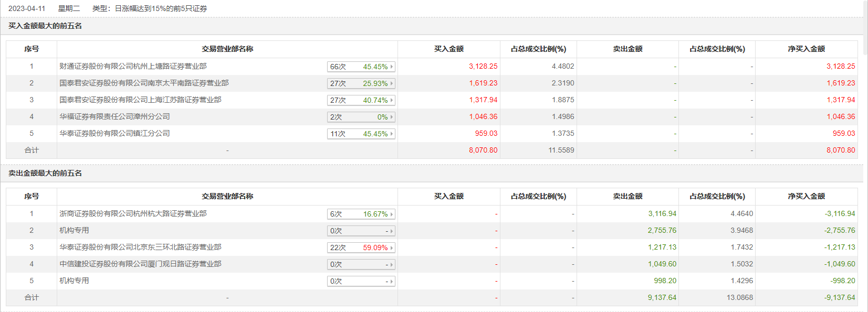The width and height of the screenshot is (868, 312).
Task: Expand the 6次 16.67% stats box
Action: click(x=361, y=214)
